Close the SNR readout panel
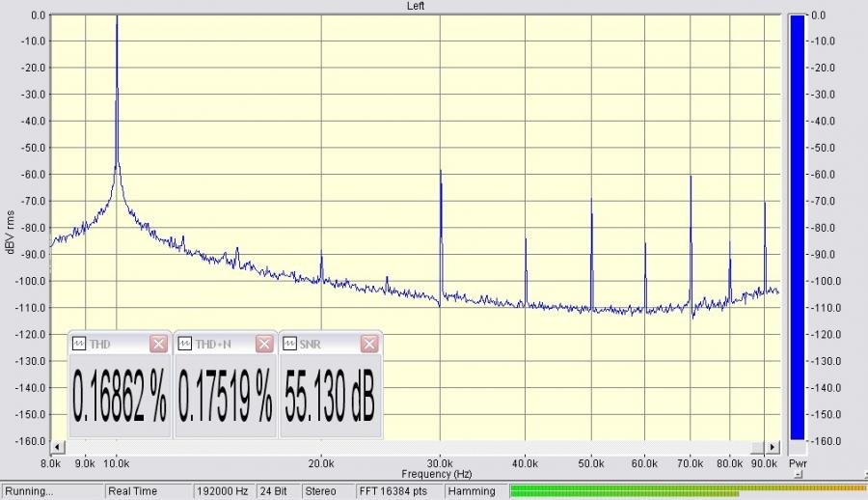Image resolution: width=868 pixels, height=500 pixels. point(368,345)
